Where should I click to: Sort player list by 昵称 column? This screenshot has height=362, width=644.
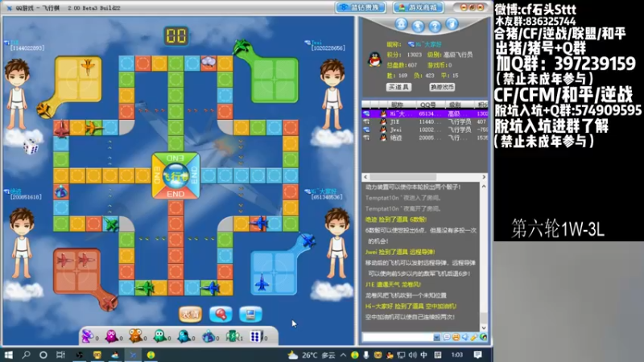click(x=397, y=105)
